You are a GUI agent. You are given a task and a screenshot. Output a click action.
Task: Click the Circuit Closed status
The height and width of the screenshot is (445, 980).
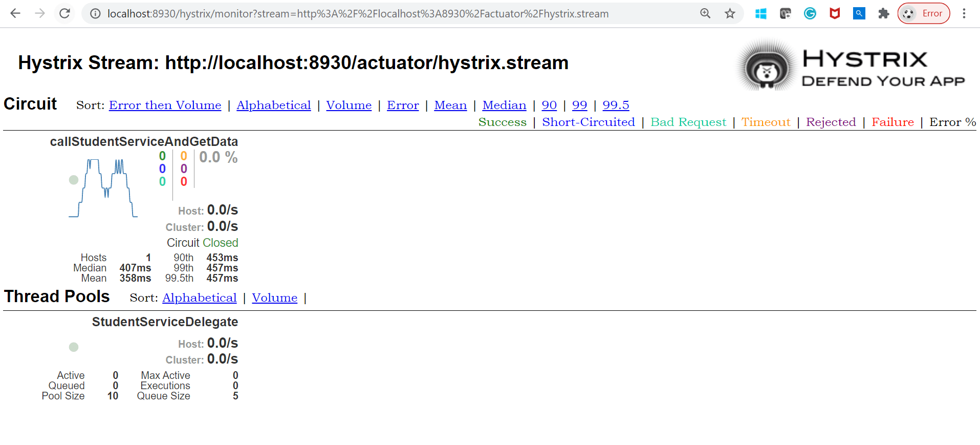click(x=203, y=243)
